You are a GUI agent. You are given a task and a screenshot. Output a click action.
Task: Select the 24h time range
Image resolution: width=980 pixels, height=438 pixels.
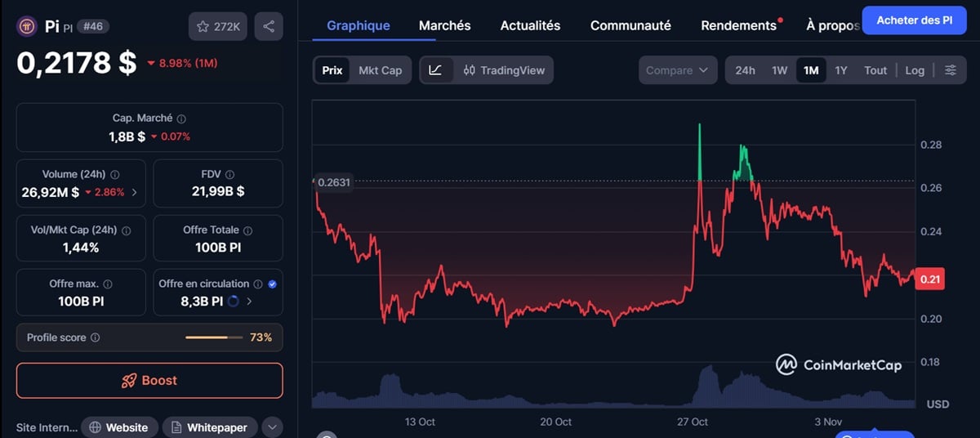pos(745,70)
